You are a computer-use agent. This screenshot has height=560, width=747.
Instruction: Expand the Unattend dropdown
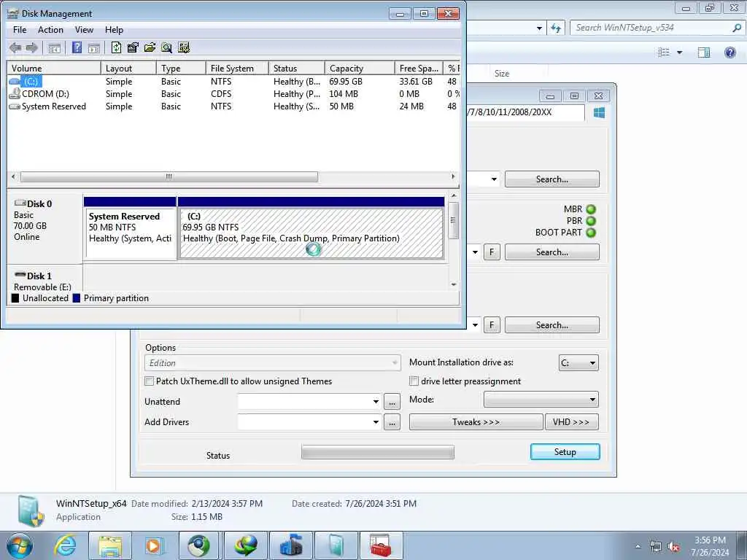click(x=376, y=402)
